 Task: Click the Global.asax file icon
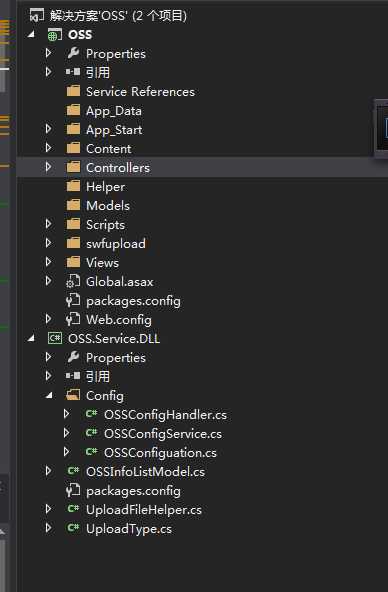tap(73, 281)
